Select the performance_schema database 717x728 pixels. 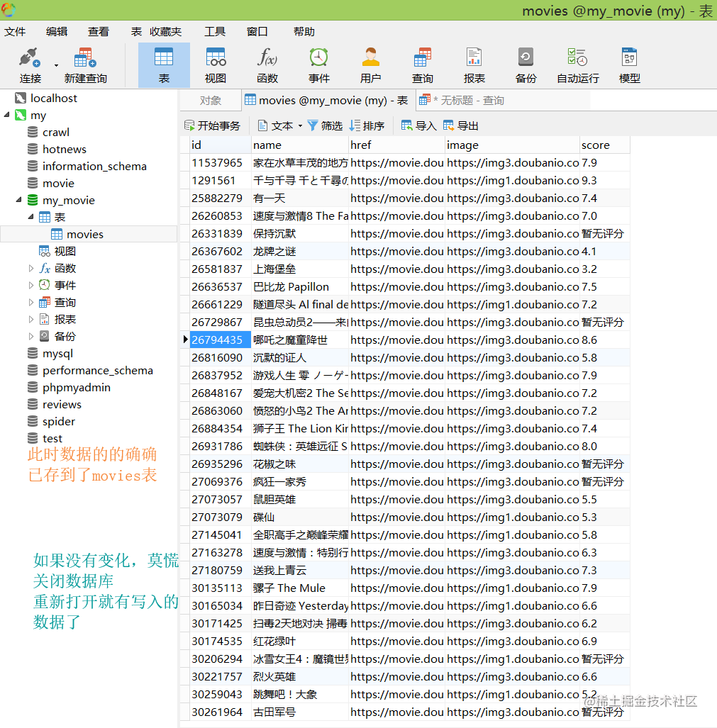pyautogui.click(x=98, y=370)
